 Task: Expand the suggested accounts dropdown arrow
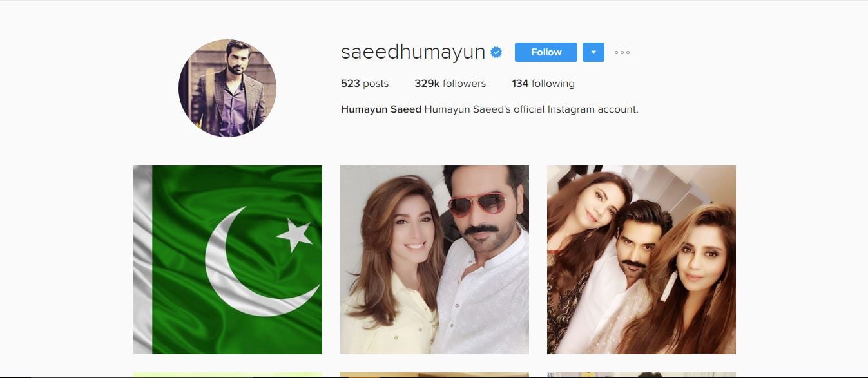(593, 52)
